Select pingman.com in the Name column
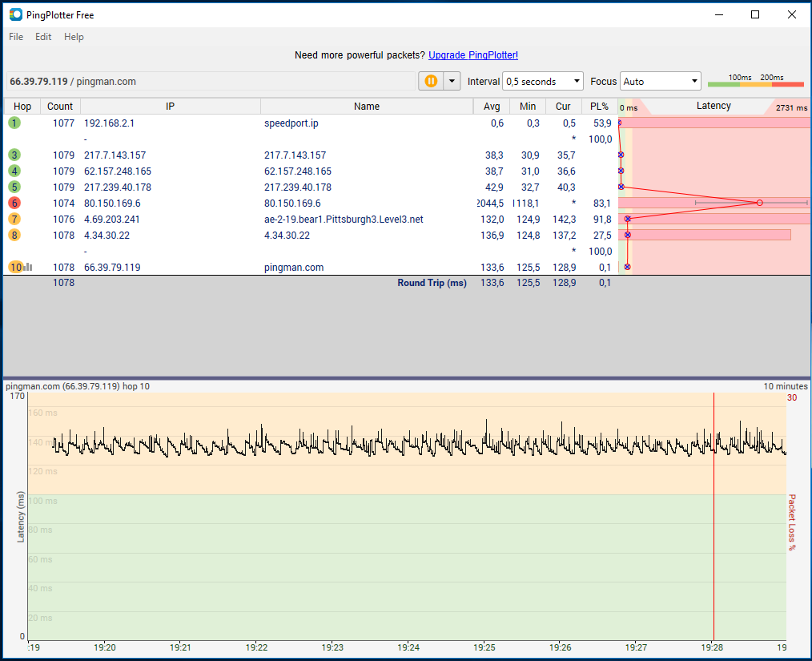Viewport: 812px width, 661px height. 294,268
